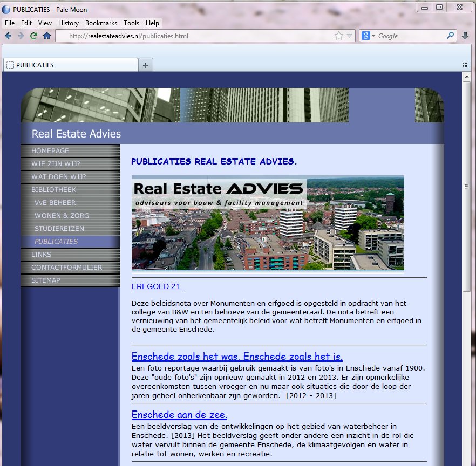Click the search magnifier icon
Viewport: 476px width, 466px height.
coord(451,36)
